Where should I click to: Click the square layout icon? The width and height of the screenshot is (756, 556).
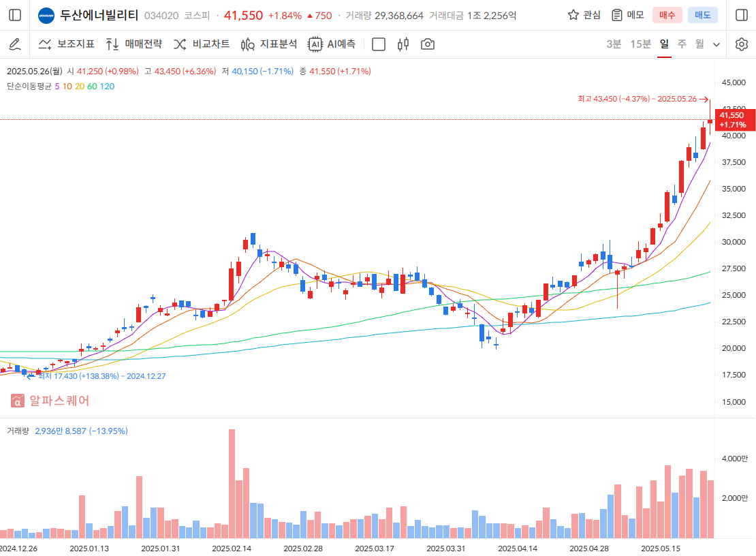[x=379, y=44]
